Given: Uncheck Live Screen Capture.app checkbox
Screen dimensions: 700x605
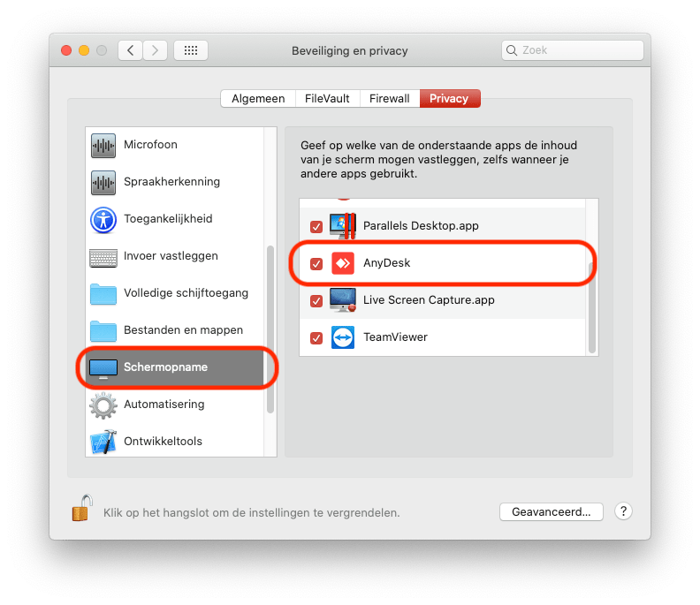Looking at the screenshot, I should [316, 300].
